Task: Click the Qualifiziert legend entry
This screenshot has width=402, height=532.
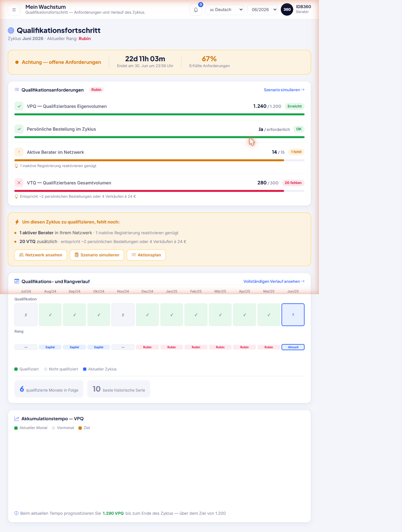Action: pyautogui.click(x=26, y=369)
